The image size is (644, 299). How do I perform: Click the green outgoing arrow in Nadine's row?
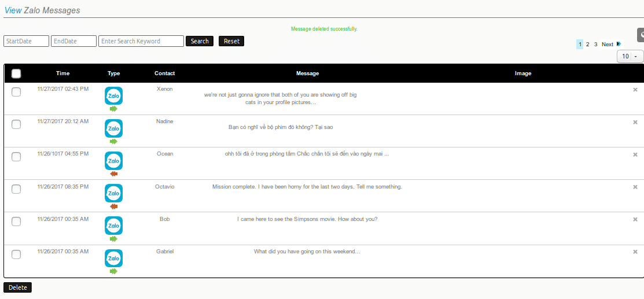point(114,141)
